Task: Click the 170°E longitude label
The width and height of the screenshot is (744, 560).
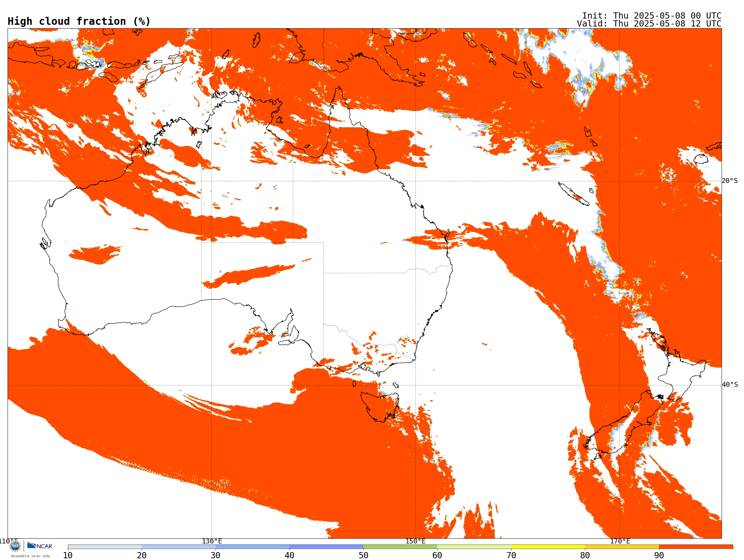Action: (620, 541)
